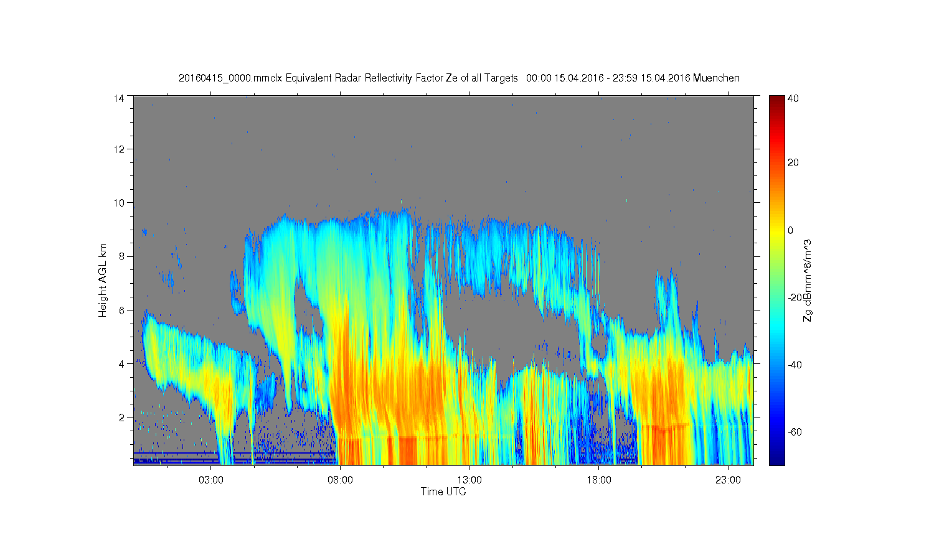Viewport: 934px width, 560px height.
Task: Select the "13:00" time axis tick label
Action: pos(469,480)
